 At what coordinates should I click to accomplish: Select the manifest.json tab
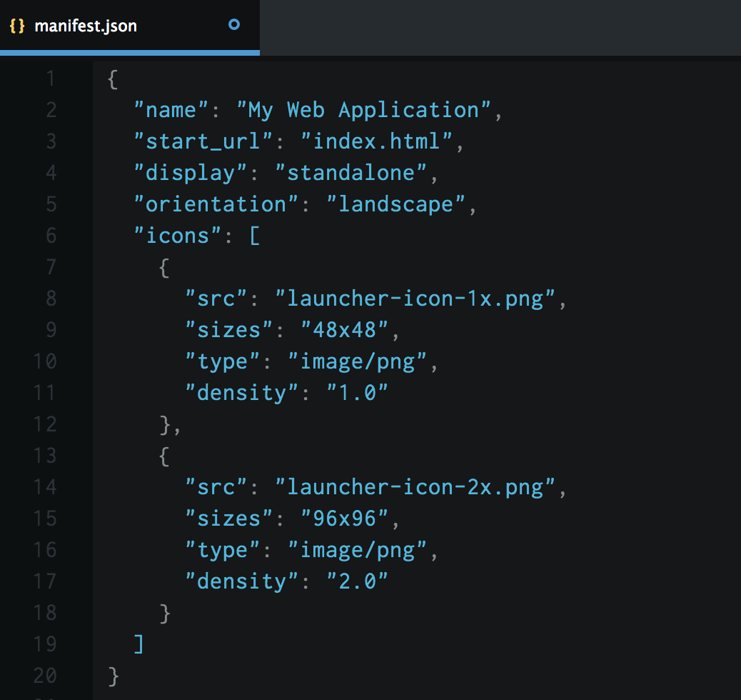(129, 26)
